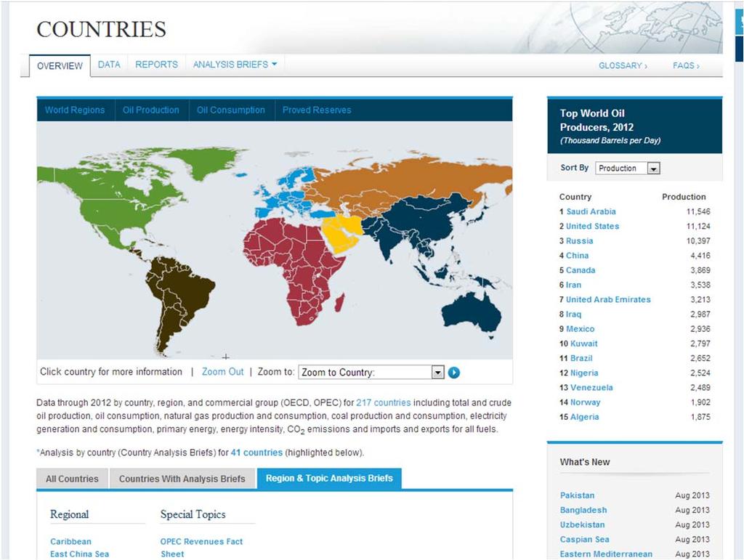Viewport: 744px width, 560px height.
Task: Switch to the Overview tab
Action: pyautogui.click(x=60, y=66)
